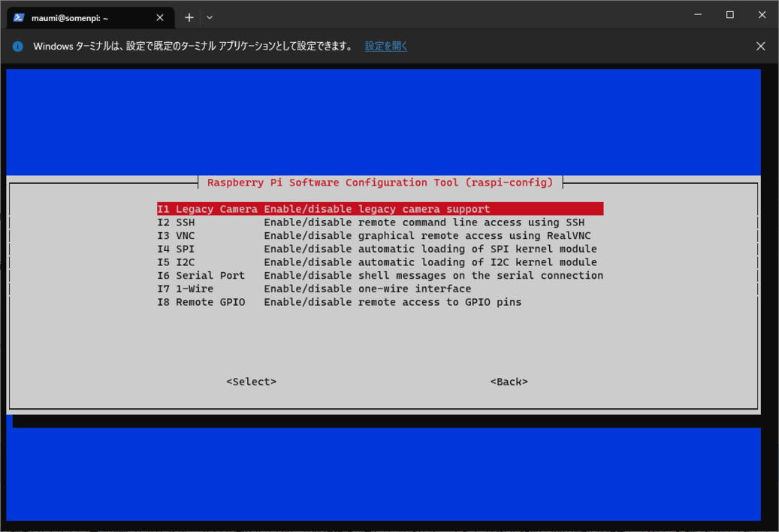Open a new terminal tab with plus icon
779x532 pixels.
pos(189,17)
